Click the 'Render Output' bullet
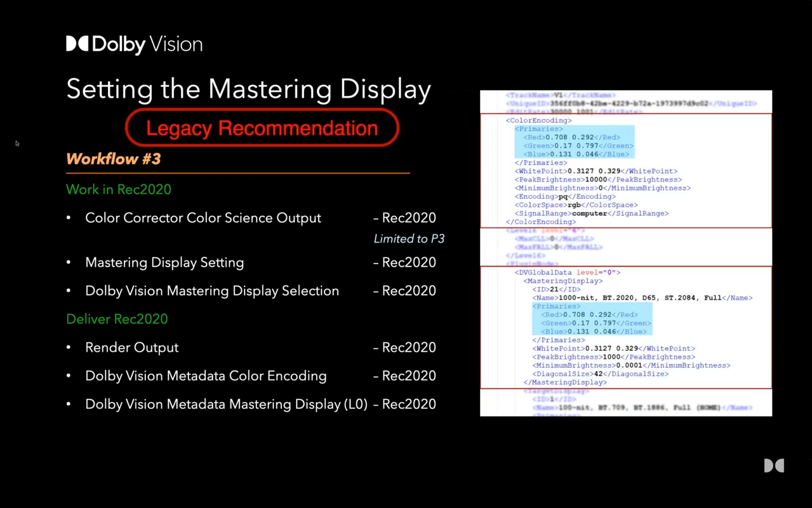Viewport: 812px width, 508px height. click(132, 347)
